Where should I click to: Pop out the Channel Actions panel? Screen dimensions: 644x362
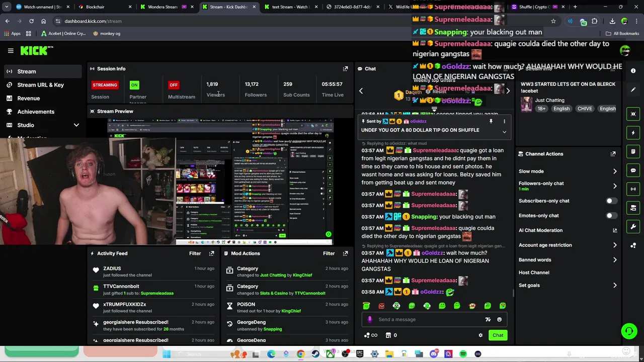point(613,154)
